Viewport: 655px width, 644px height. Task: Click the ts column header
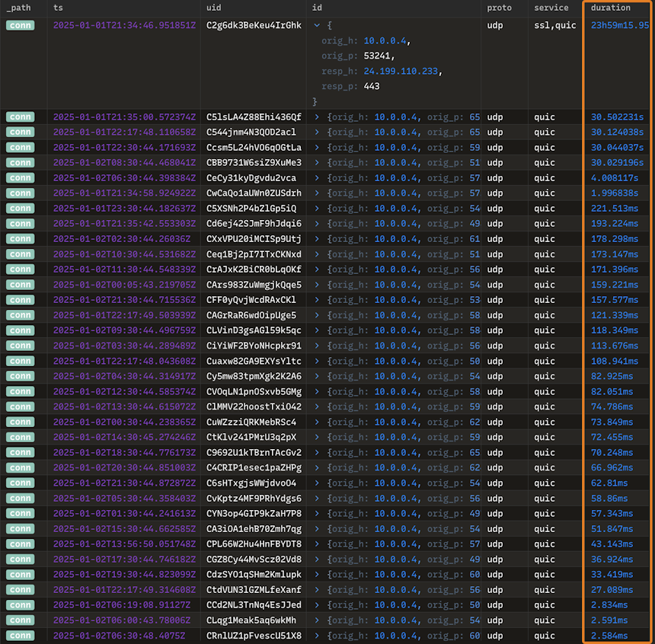(x=58, y=8)
